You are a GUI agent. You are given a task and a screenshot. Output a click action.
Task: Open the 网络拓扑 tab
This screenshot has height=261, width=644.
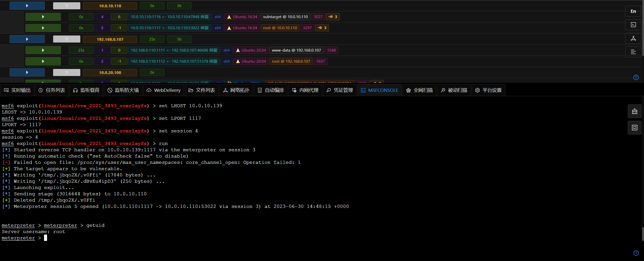point(236,90)
